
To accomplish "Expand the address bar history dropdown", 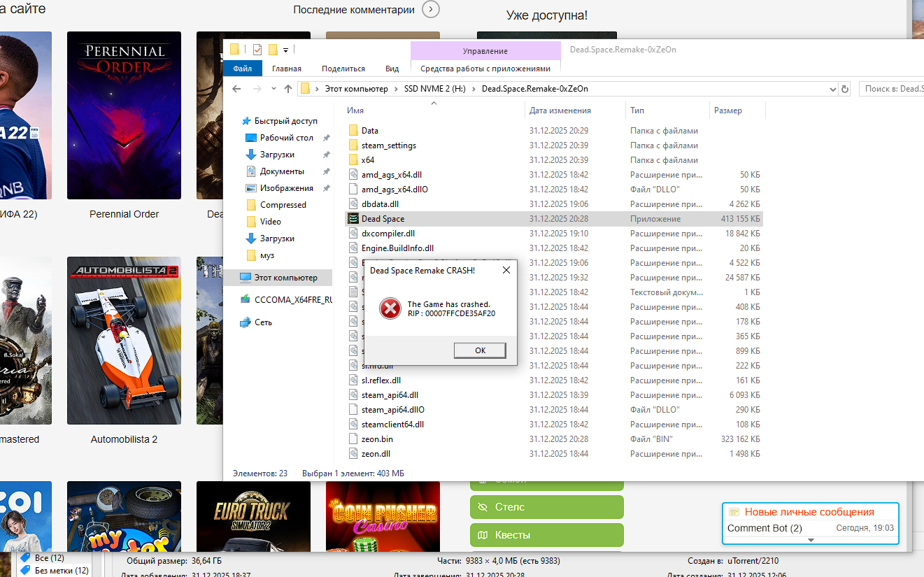I will (832, 89).
